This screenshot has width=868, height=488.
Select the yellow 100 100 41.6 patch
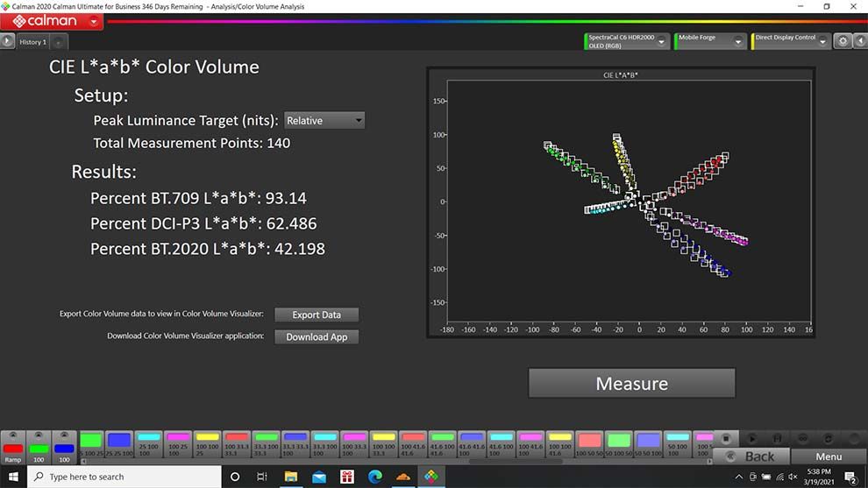[559, 445]
